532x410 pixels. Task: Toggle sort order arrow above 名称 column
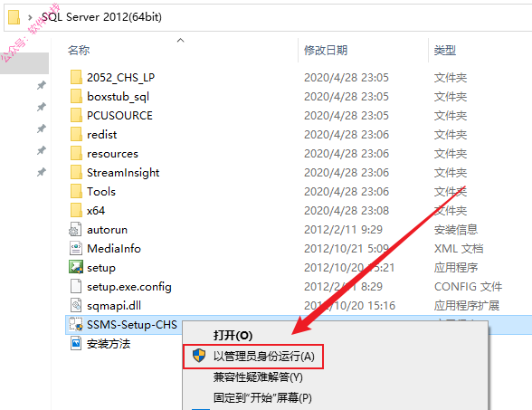coord(181,41)
